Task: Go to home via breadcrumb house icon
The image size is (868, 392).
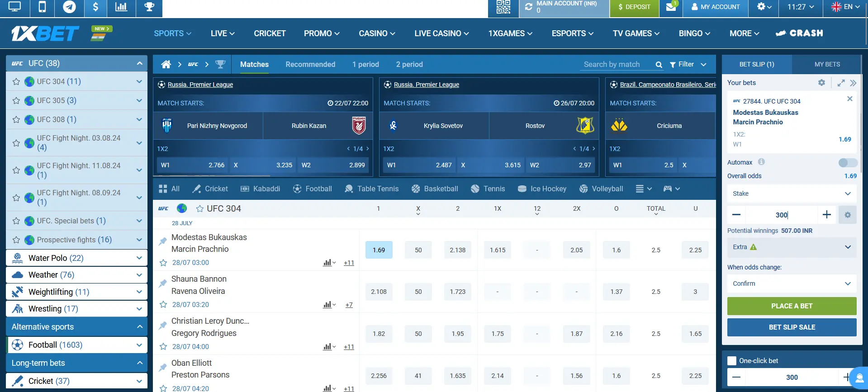Action: [x=166, y=64]
